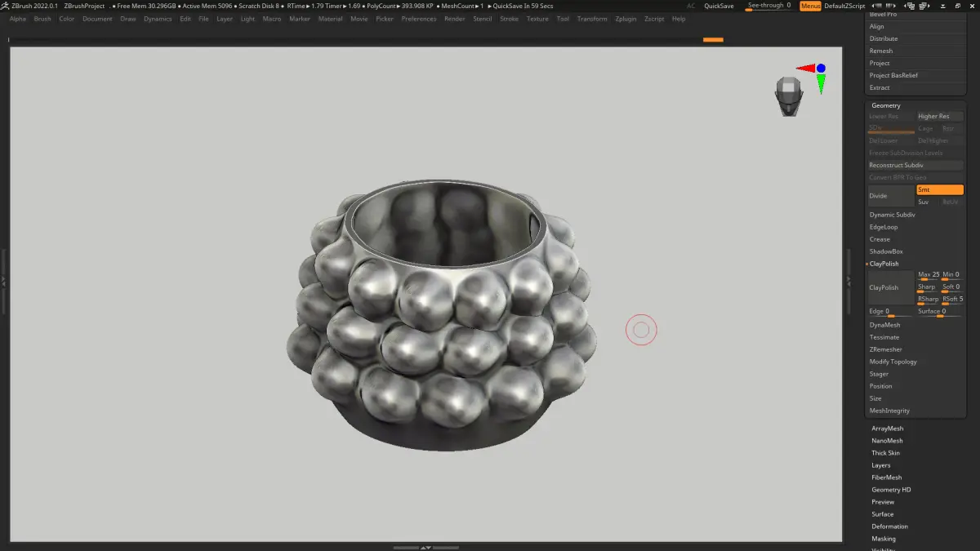The image size is (980, 551).
Task: Click the orange shelf indicator bar
Action: 713,39
